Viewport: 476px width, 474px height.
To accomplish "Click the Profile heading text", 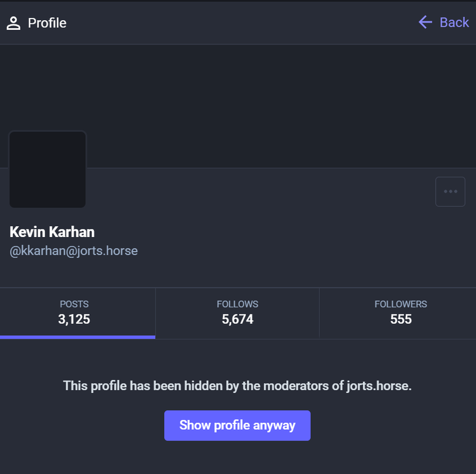I will point(47,23).
